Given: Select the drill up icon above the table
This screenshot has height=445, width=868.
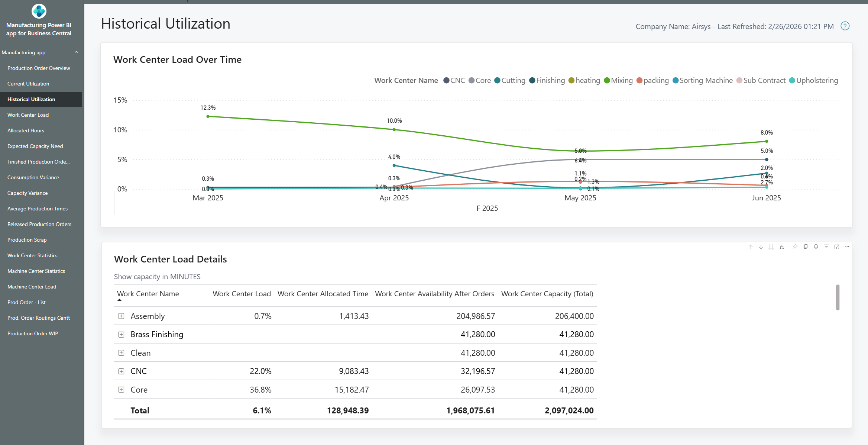Looking at the screenshot, I should click(x=751, y=246).
